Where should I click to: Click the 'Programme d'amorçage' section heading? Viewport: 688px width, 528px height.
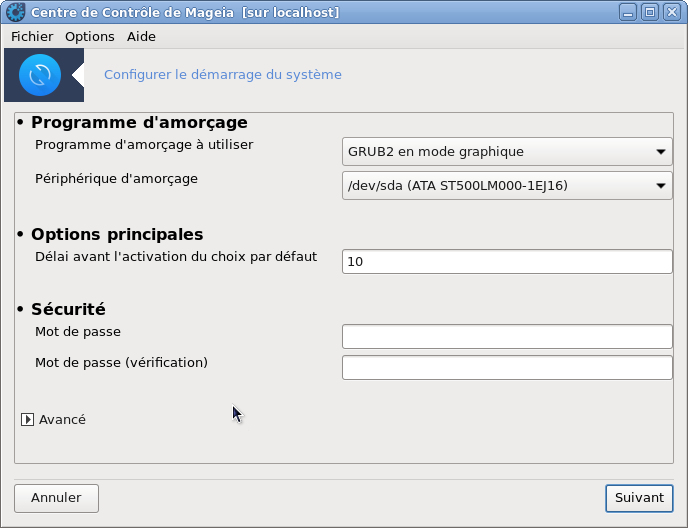click(139, 122)
